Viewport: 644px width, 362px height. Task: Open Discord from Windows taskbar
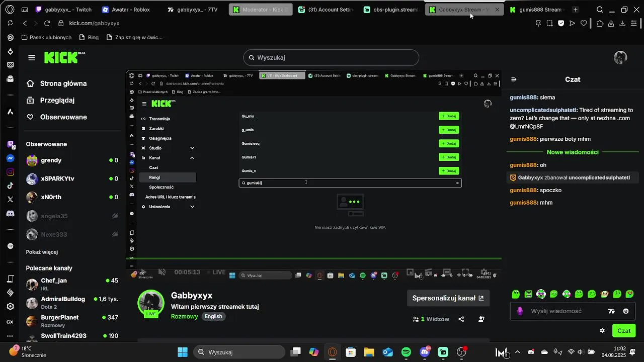coord(425,352)
